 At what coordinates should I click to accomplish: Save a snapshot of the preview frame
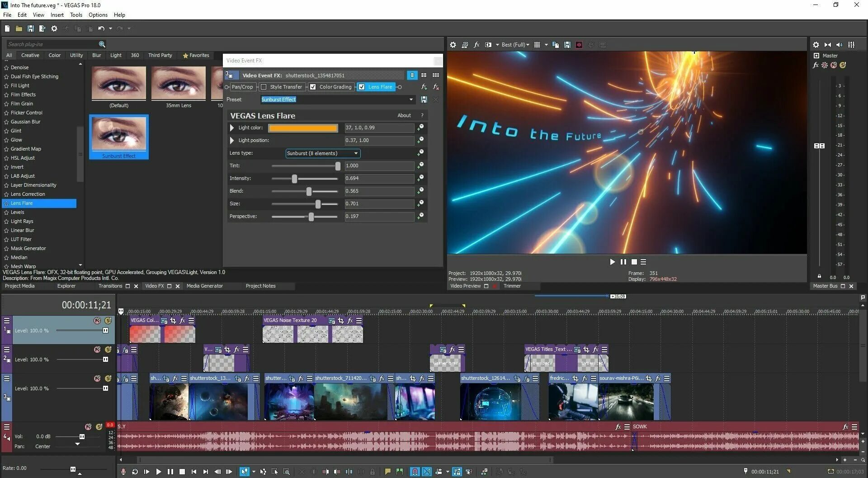pyautogui.click(x=567, y=44)
